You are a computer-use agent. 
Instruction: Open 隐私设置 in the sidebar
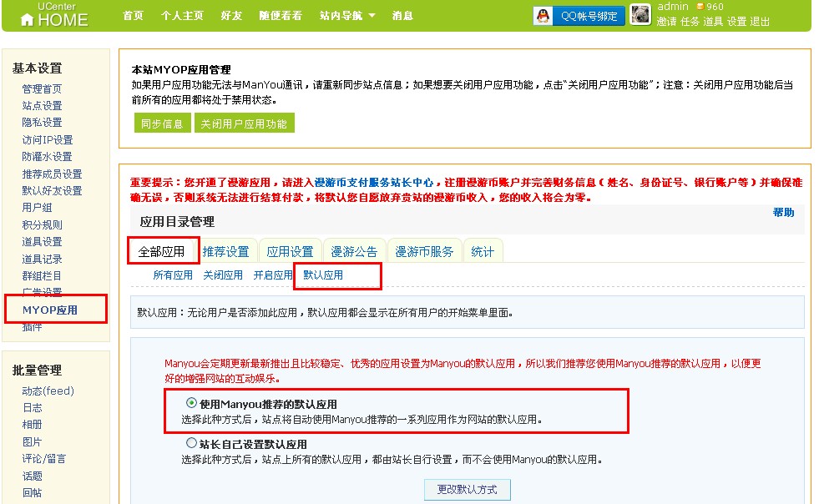[x=42, y=122]
